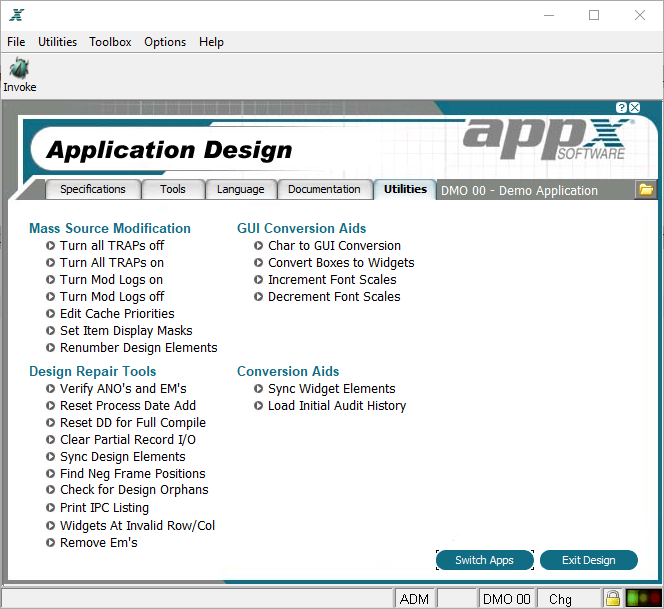Select the Documentation tab
This screenshot has width=664, height=609.
324,189
